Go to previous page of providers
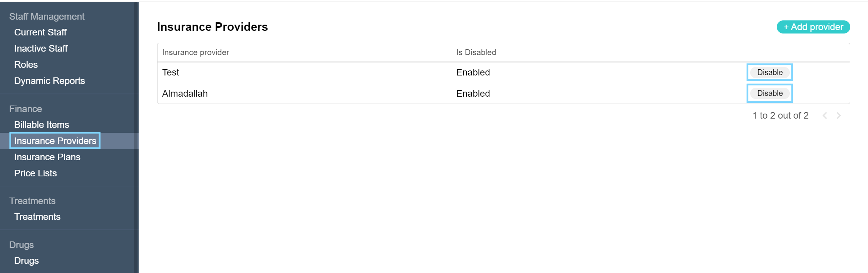 825,116
